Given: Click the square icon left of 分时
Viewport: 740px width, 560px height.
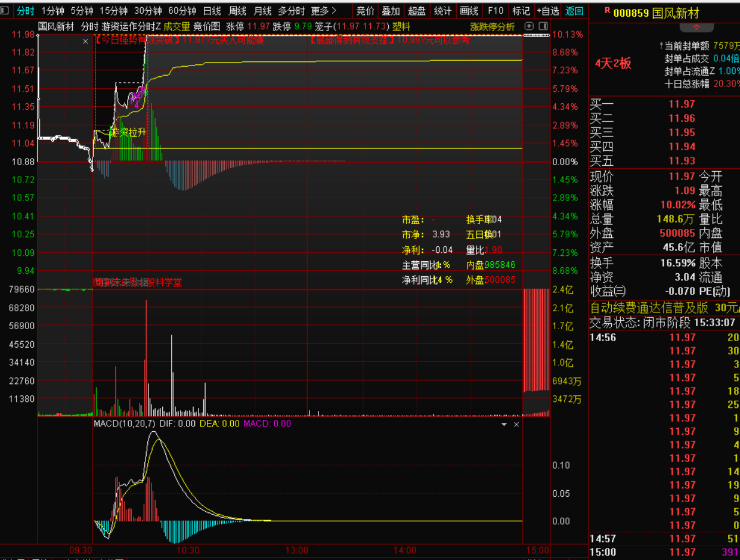Looking at the screenshot, I should [5, 10].
